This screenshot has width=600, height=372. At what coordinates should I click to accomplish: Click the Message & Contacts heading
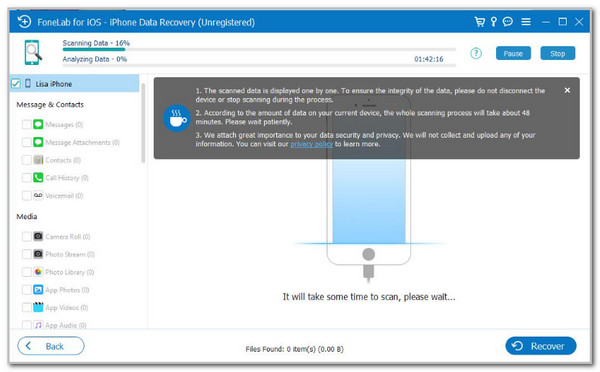(x=50, y=104)
